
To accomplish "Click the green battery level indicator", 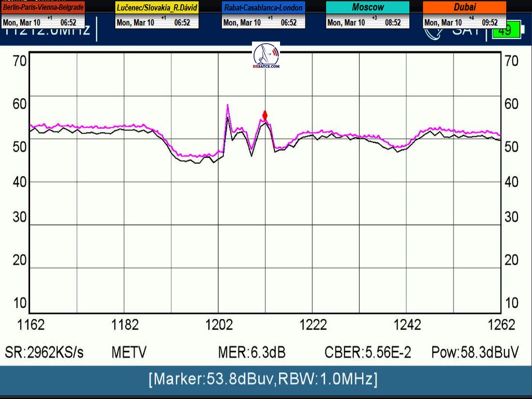I will [501, 31].
